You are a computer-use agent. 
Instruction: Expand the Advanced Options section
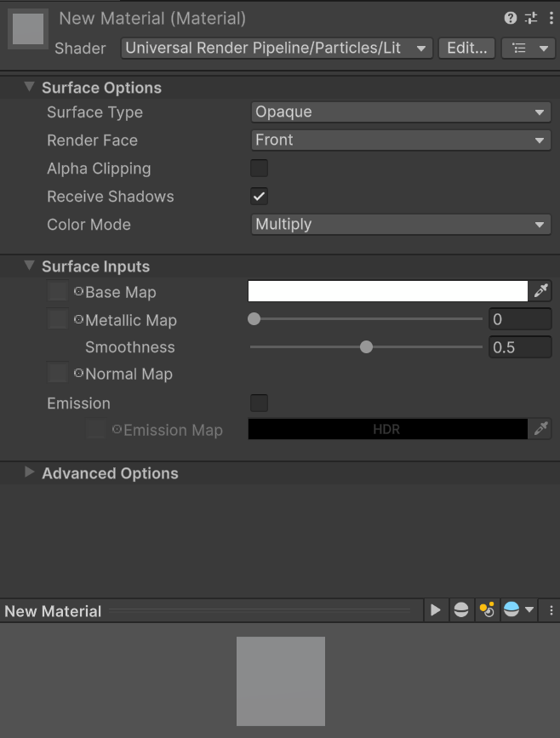29,472
